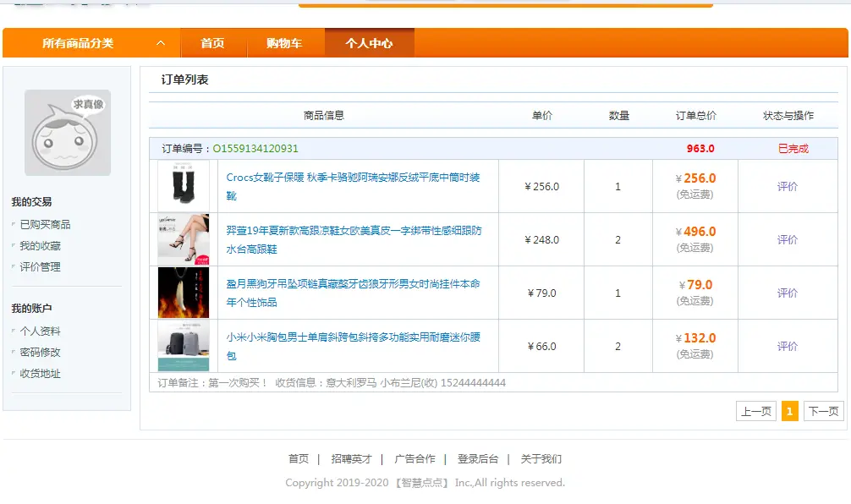Click the unit price ¥248.0 cell
851x504 pixels.
pos(541,239)
